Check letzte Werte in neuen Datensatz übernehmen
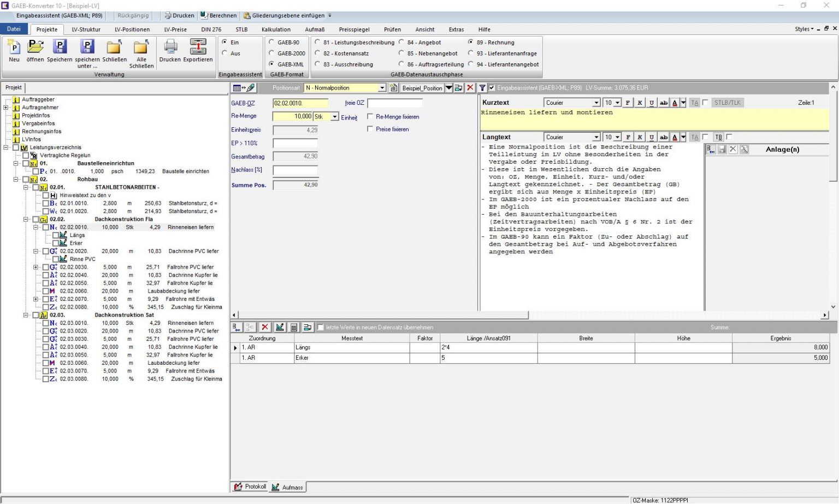 tap(321, 327)
